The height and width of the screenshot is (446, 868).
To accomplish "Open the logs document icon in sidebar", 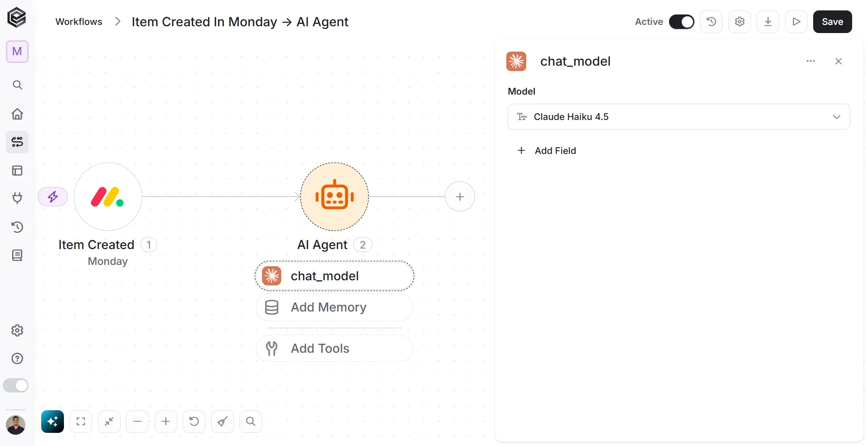I will 17,255.
